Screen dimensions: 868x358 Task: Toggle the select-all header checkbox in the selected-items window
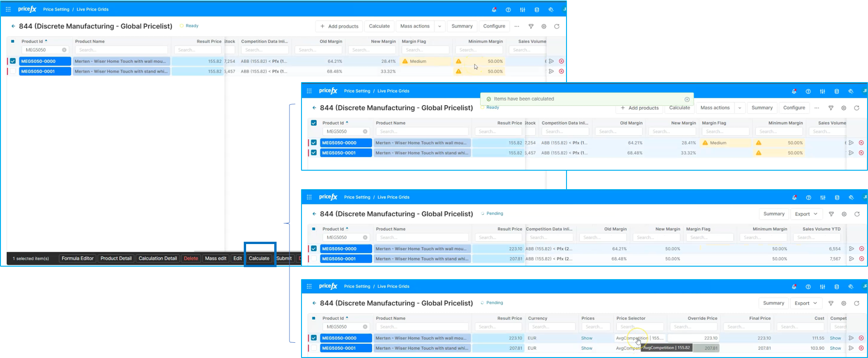(13, 42)
